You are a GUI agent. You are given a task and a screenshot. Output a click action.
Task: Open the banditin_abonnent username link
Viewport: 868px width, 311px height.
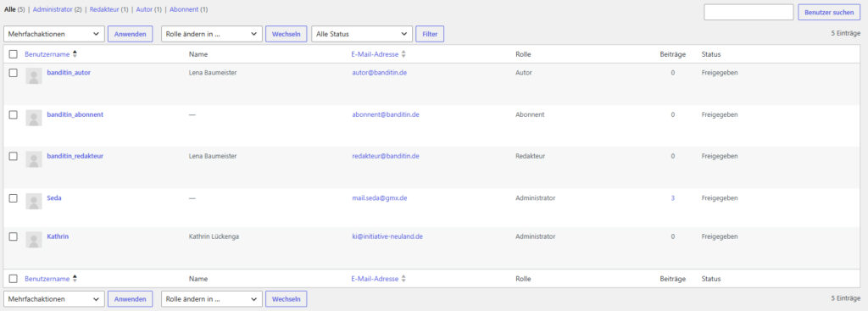pyautogui.click(x=75, y=114)
